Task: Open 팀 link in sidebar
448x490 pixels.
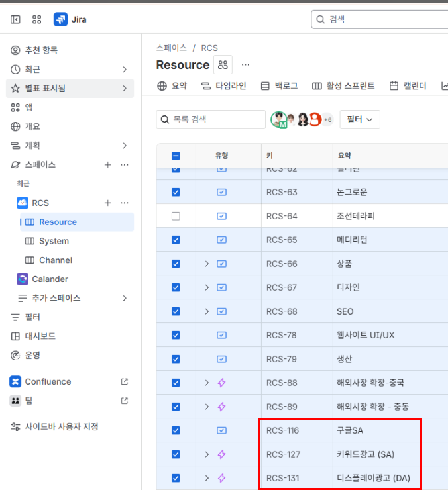Action: pyautogui.click(x=28, y=401)
